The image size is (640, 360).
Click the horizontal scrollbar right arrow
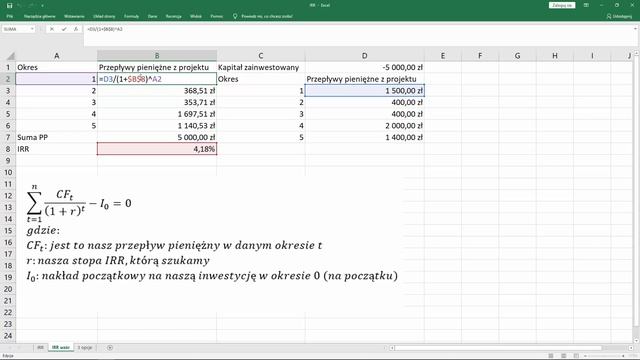tap(631, 348)
